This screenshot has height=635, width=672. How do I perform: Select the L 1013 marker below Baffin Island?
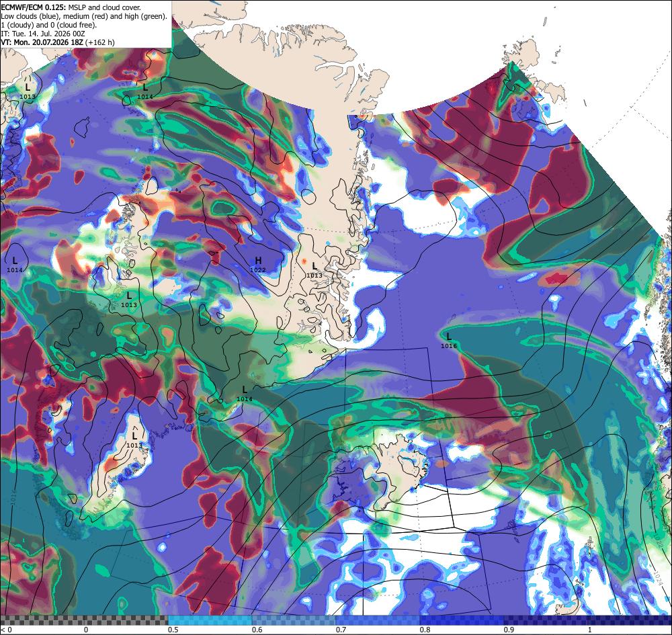(128, 300)
